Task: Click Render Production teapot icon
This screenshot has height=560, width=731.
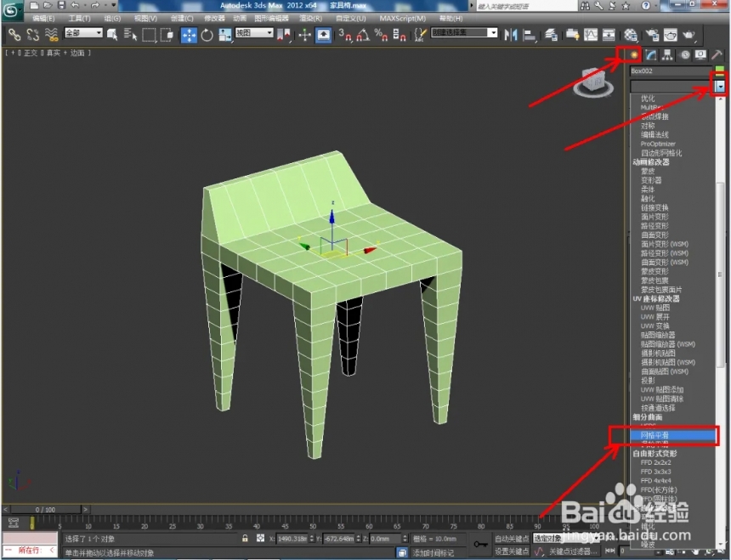Action: (x=688, y=35)
